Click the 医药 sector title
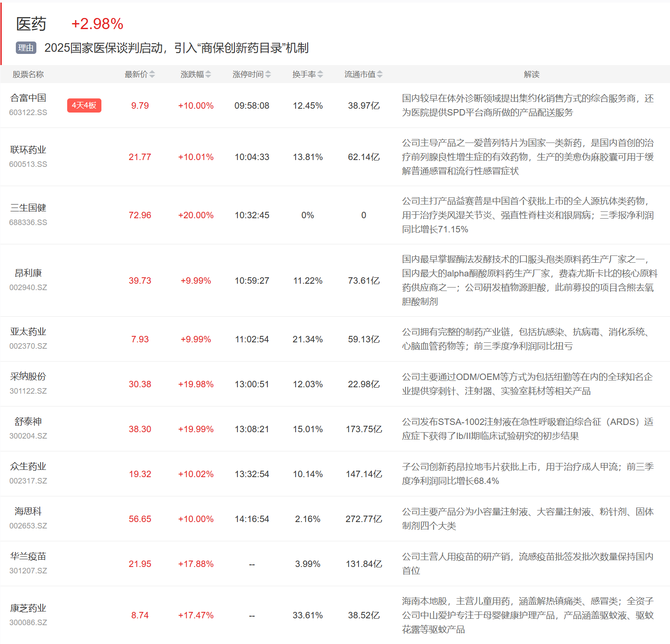Screen dimensions: 670x644 coord(31,24)
